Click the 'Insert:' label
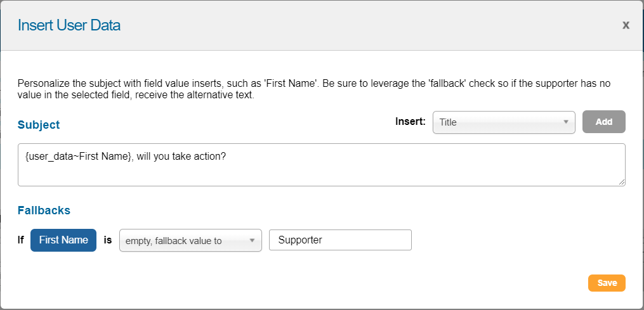 point(410,122)
